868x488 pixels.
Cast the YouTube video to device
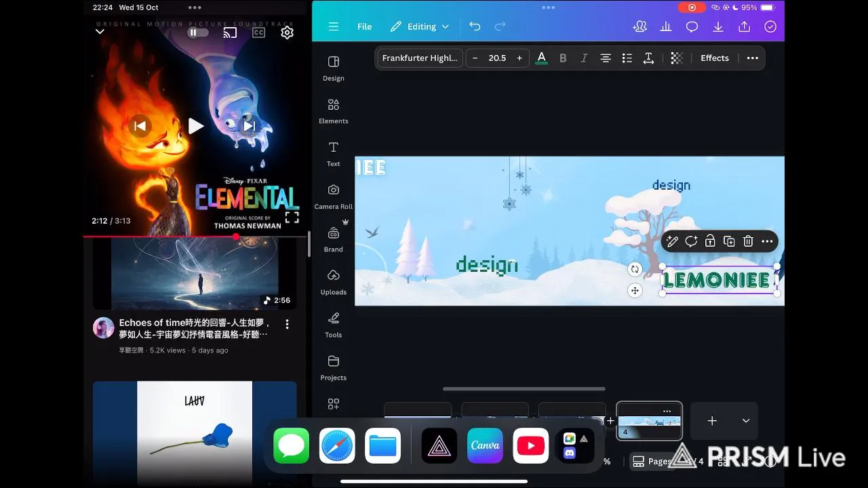point(230,33)
